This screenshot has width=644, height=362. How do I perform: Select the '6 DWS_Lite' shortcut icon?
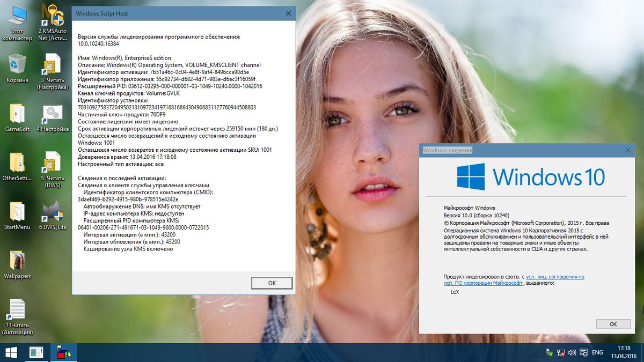[x=53, y=216]
